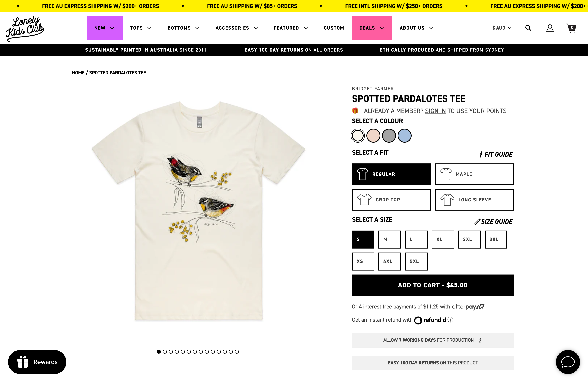The image size is (588, 382).
Task: Click the refundid info icon
Action: (x=450, y=320)
